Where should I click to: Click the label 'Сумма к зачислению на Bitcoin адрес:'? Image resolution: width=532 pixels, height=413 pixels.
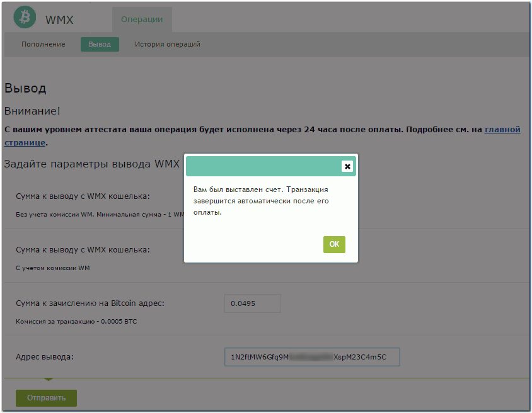point(90,303)
